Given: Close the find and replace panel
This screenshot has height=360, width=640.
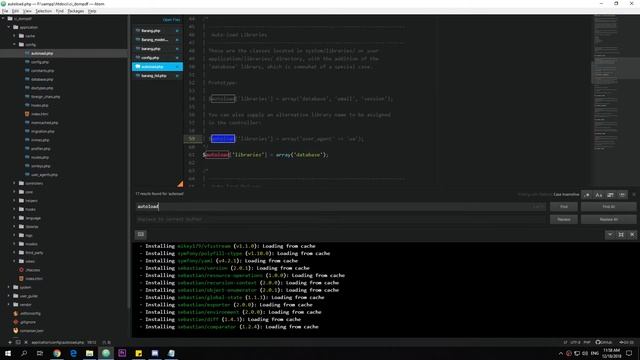Looking at the screenshot, I should pos(634,195).
